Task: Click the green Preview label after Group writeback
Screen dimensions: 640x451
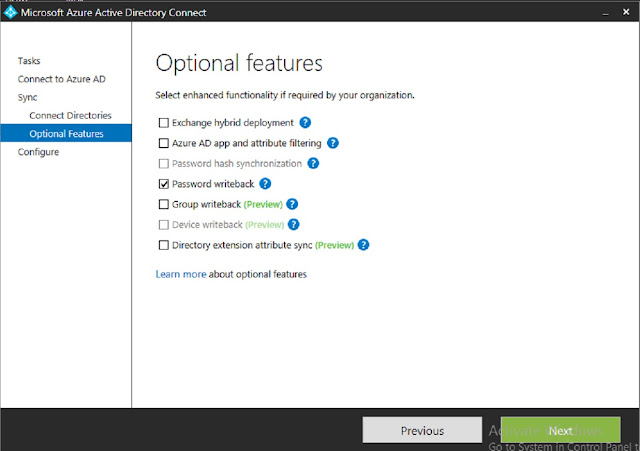Action: (x=263, y=204)
